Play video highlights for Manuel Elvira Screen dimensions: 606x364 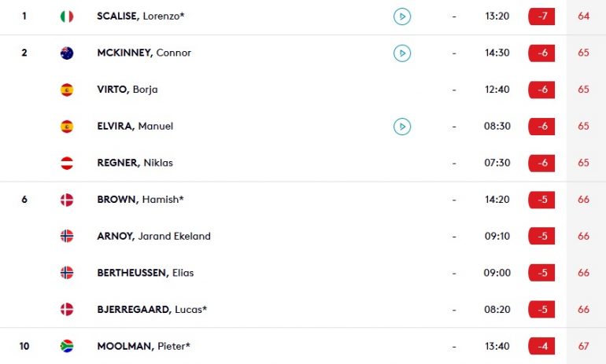[402, 127]
